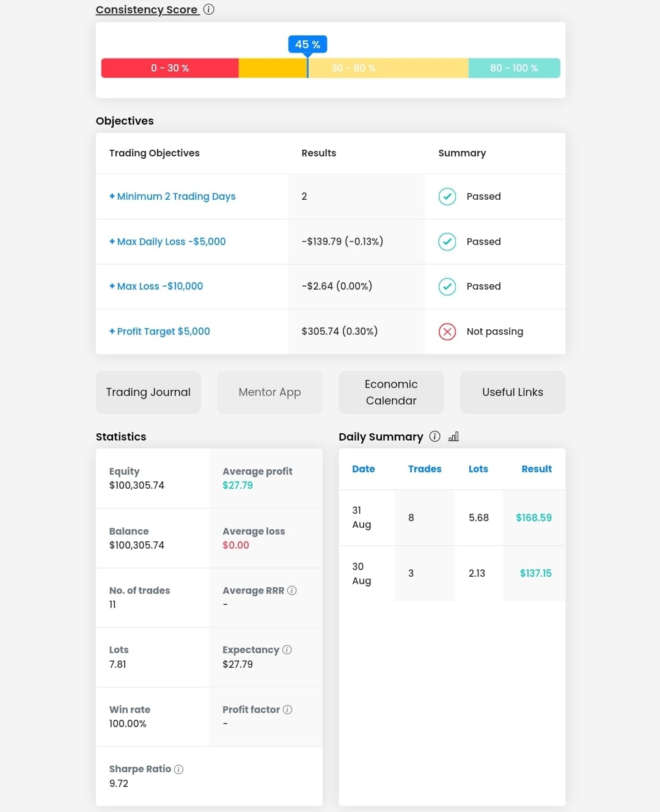660x812 pixels.
Task: Sort by the Result column header
Action: coord(537,469)
